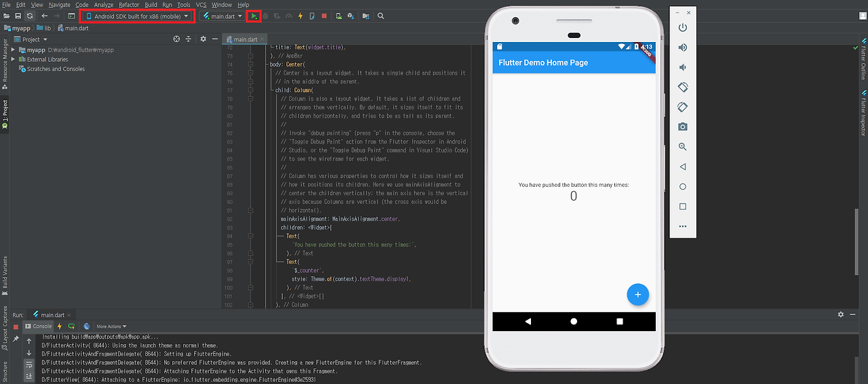Click emulator sidebar back triangle
868x384 pixels.
click(x=683, y=167)
